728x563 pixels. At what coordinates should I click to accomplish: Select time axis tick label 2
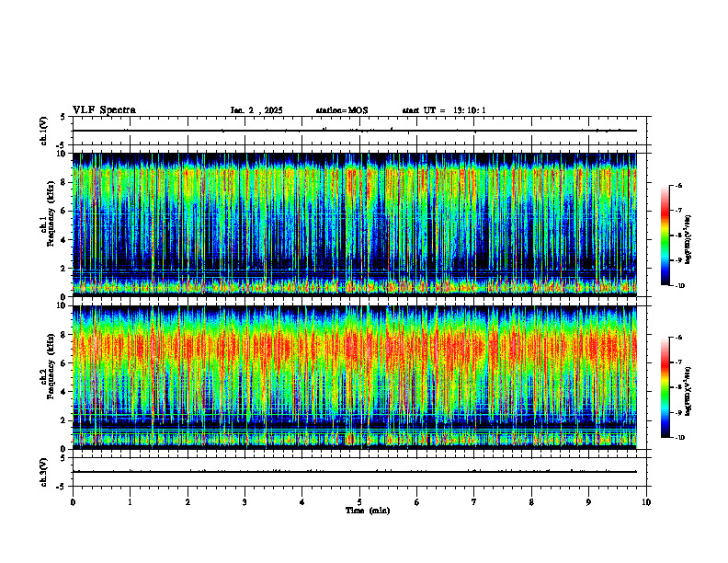tap(188, 502)
